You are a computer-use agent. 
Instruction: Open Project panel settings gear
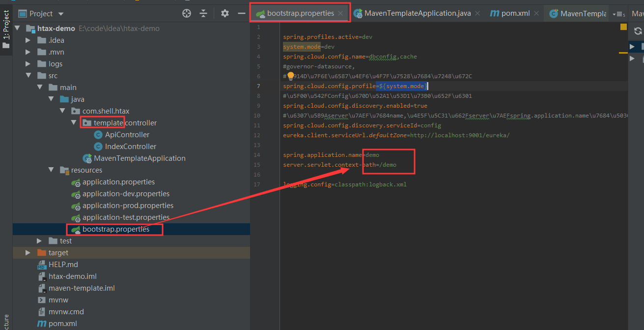tap(225, 14)
